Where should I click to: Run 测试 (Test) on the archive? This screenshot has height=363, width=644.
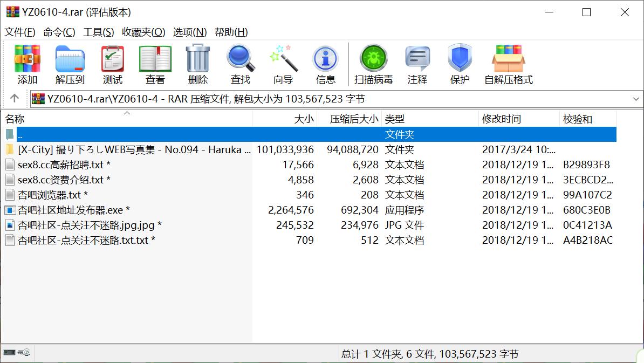(113, 65)
